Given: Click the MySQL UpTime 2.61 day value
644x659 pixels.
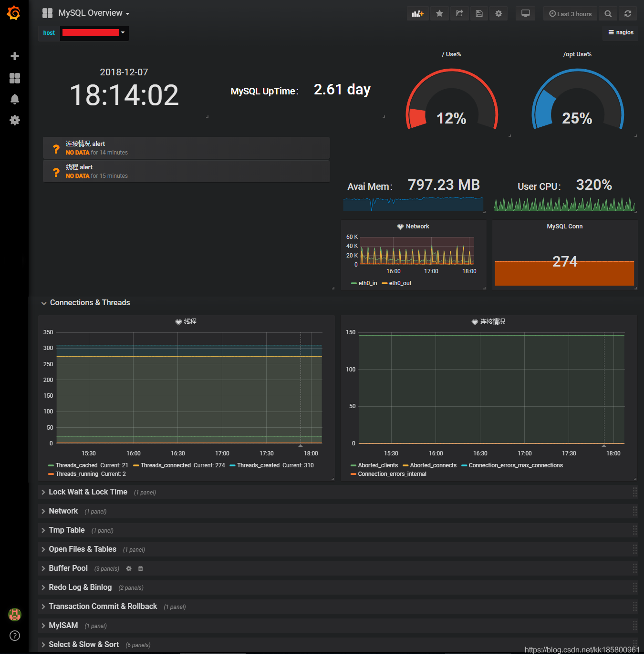Looking at the screenshot, I should point(342,90).
